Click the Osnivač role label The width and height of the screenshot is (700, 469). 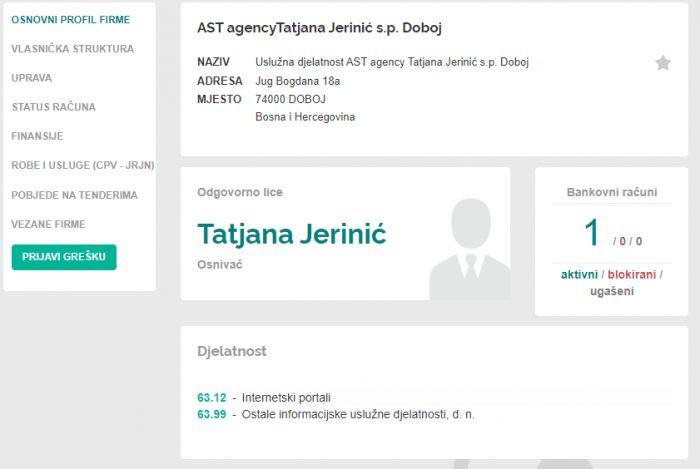coord(220,265)
